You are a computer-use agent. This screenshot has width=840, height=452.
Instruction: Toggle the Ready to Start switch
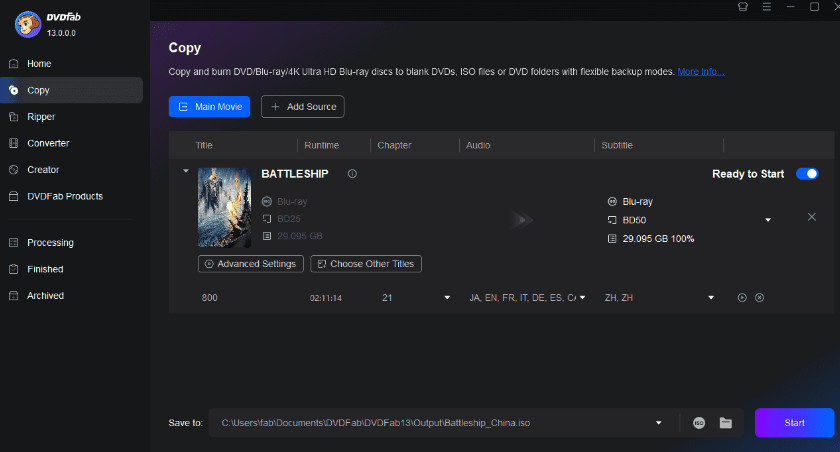click(807, 174)
